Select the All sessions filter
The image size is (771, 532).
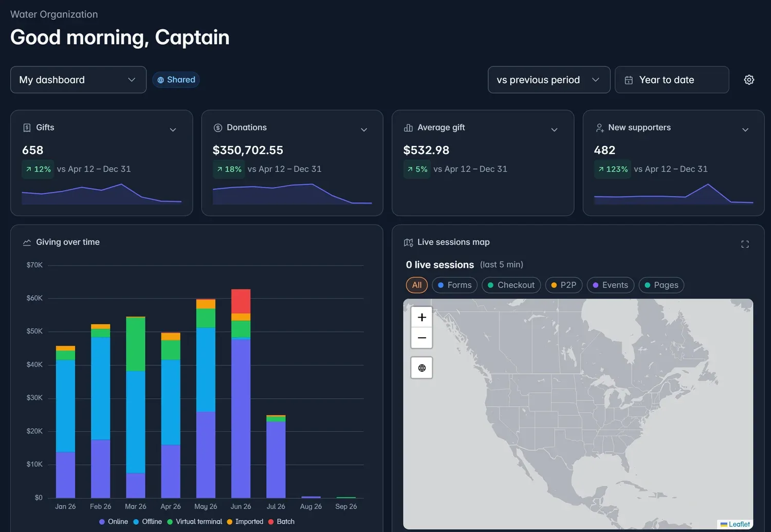pos(417,285)
